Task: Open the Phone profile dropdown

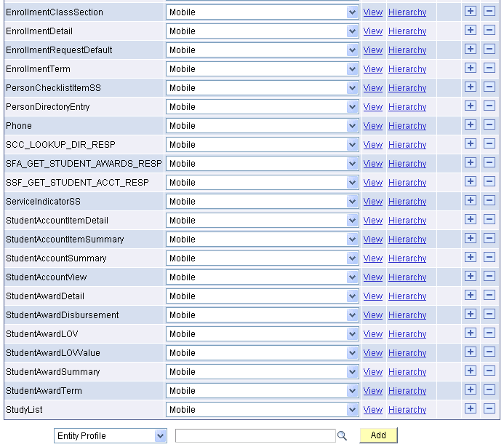Action: point(263,126)
